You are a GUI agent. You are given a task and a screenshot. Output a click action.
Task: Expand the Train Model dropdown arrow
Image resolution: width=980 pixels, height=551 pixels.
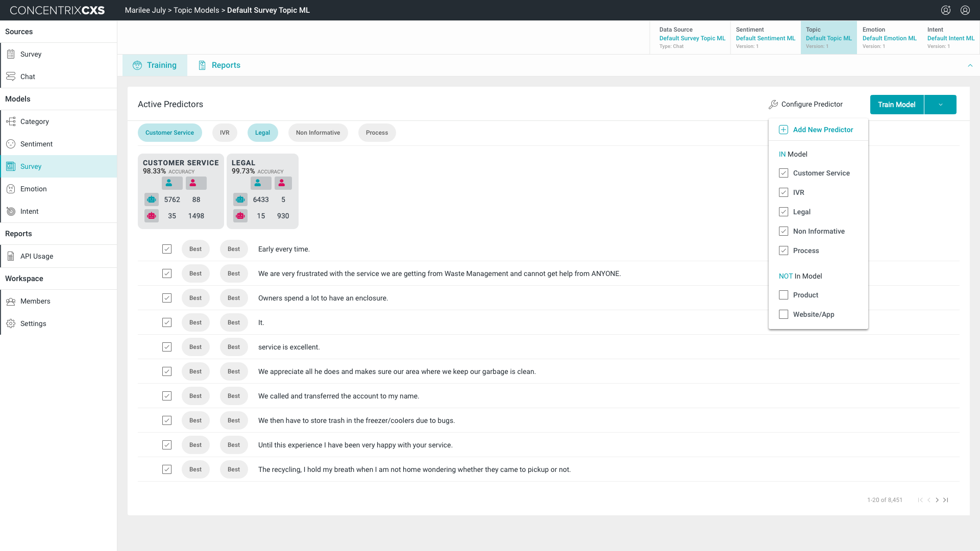[x=940, y=105]
